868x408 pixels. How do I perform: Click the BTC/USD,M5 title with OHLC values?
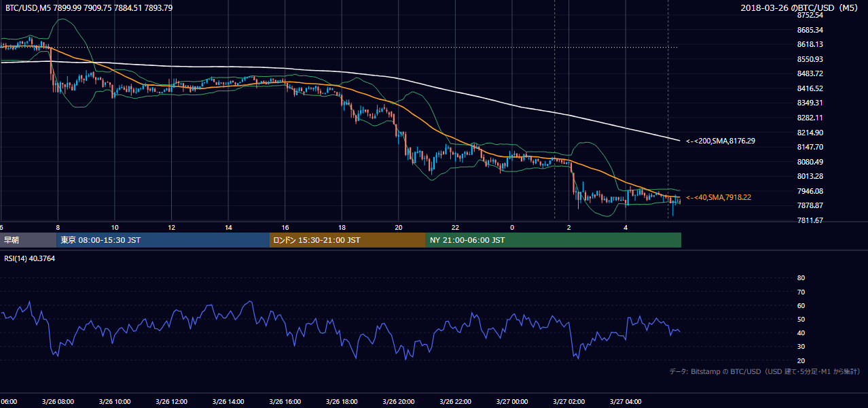89,7
